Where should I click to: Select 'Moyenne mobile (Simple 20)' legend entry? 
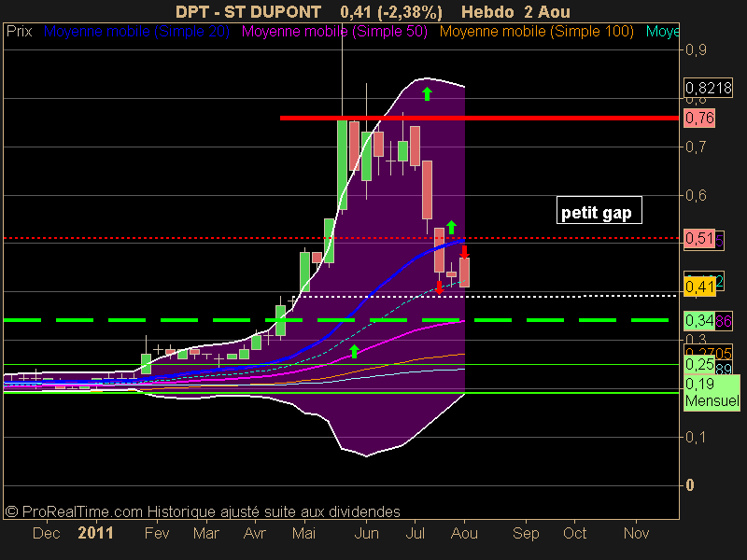(x=136, y=32)
